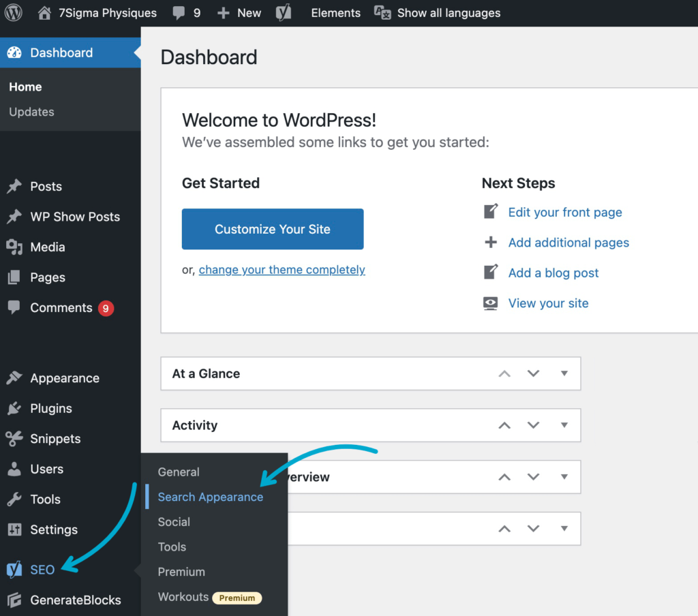The width and height of the screenshot is (698, 616).
Task: Click the Yoast SEO icon in the sidebar
Action: point(14,569)
